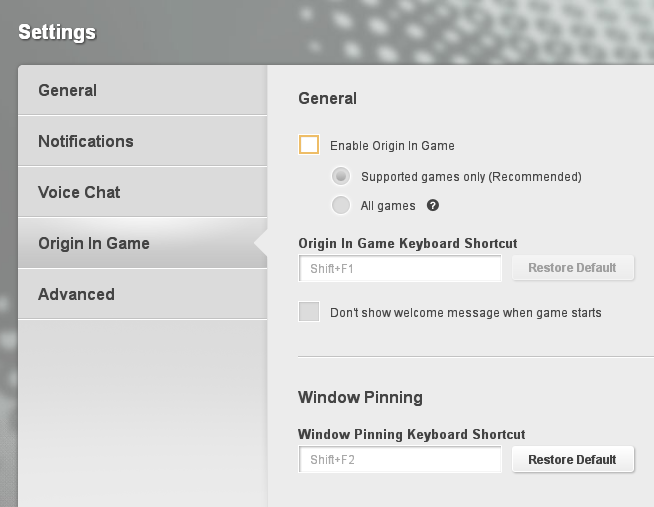Click the Window Pinning section heading
The height and width of the screenshot is (507, 654).
pos(360,397)
